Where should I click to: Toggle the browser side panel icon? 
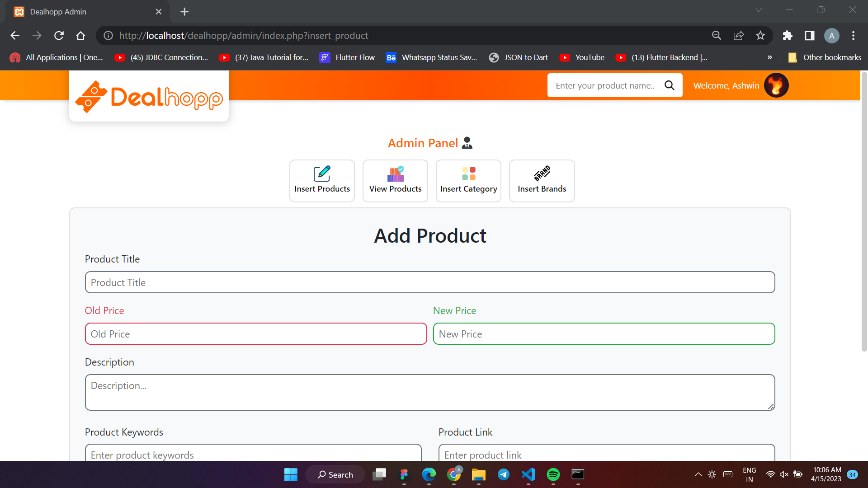pyautogui.click(x=809, y=36)
